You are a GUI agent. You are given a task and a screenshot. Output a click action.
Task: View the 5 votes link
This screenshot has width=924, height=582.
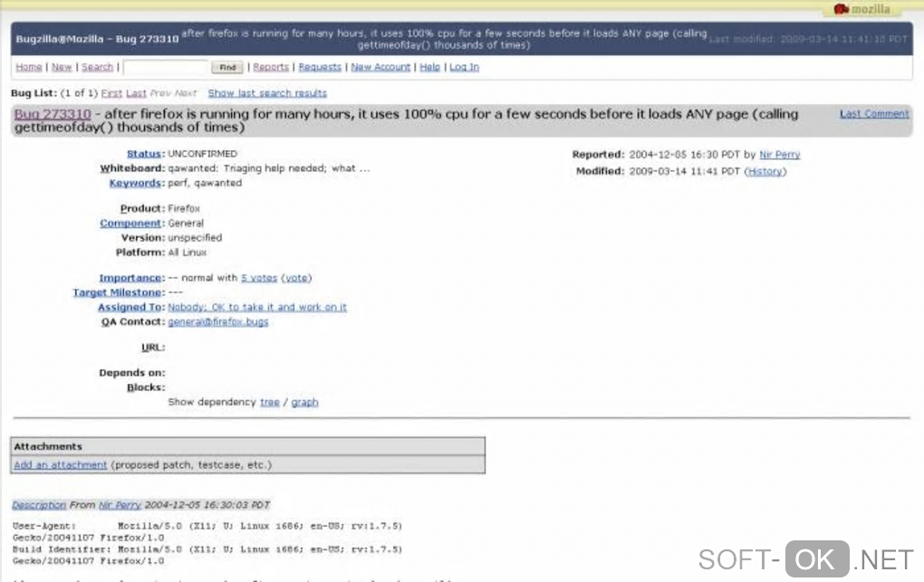(x=259, y=278)
